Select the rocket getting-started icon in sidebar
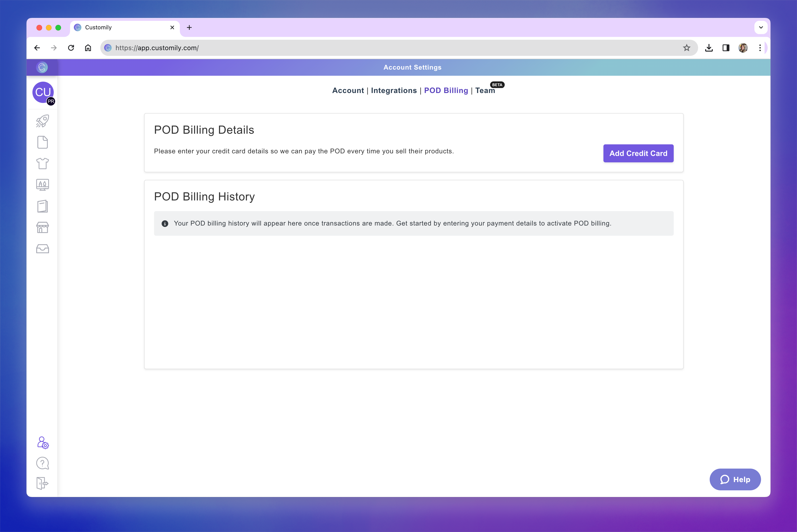This screenshot has height=532, width=797. pos(42,121)
